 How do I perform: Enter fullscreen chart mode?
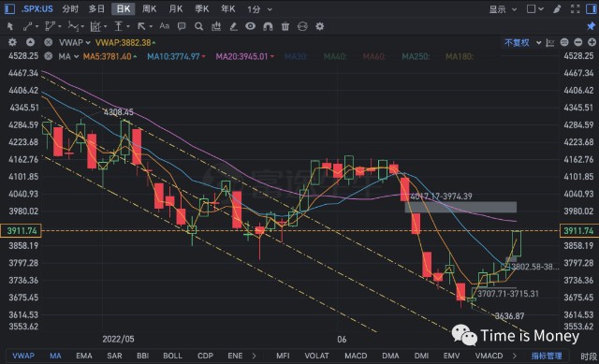click(575, 9)
